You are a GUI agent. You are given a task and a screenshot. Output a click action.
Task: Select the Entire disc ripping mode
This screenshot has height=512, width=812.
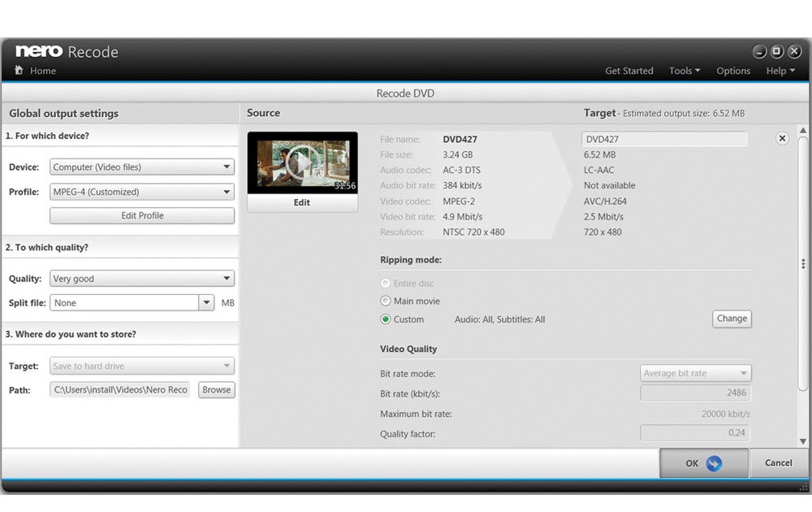385,284
